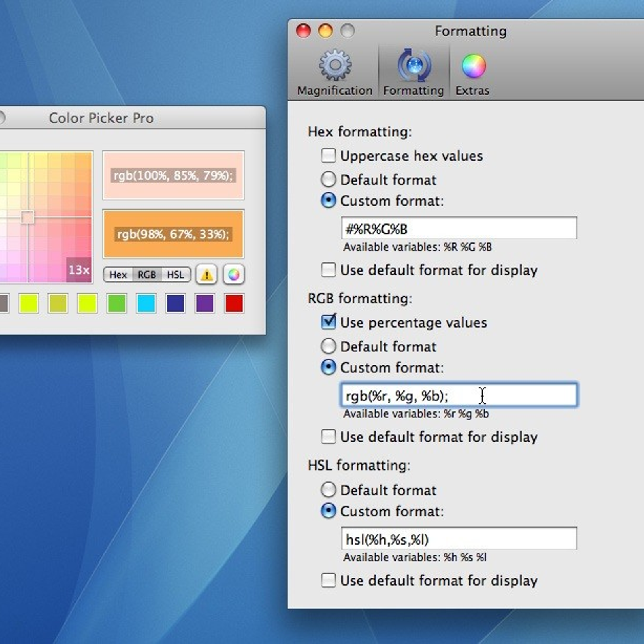Click the text Available variables: %R %G %B

(417, 247)
